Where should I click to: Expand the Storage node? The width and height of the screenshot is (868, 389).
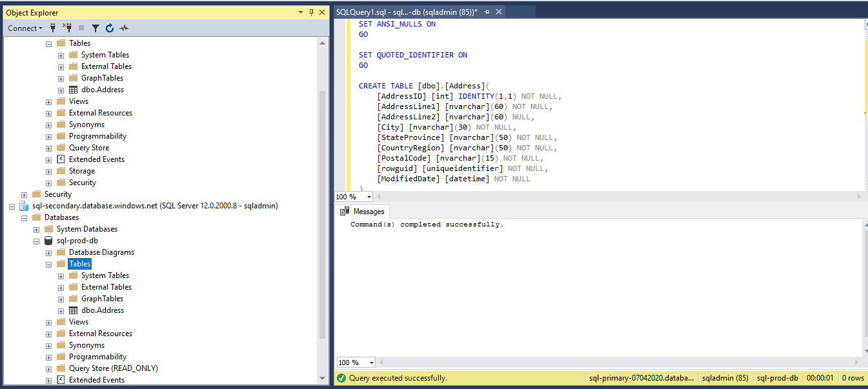point(48,171)
